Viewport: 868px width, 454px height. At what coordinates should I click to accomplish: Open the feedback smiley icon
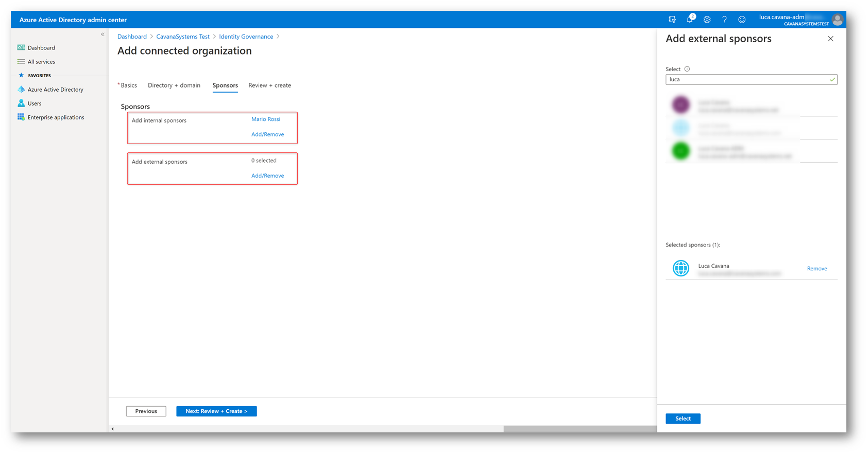coord(742,20)
